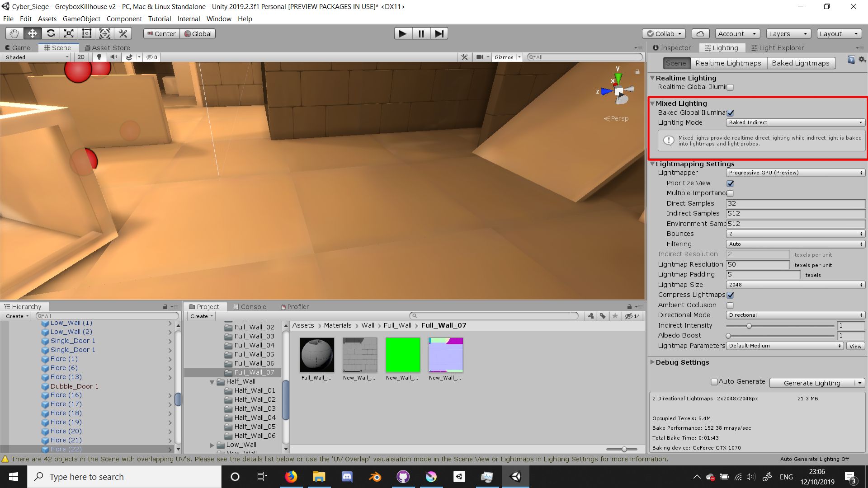Pause the game preview

click(421, 33)
